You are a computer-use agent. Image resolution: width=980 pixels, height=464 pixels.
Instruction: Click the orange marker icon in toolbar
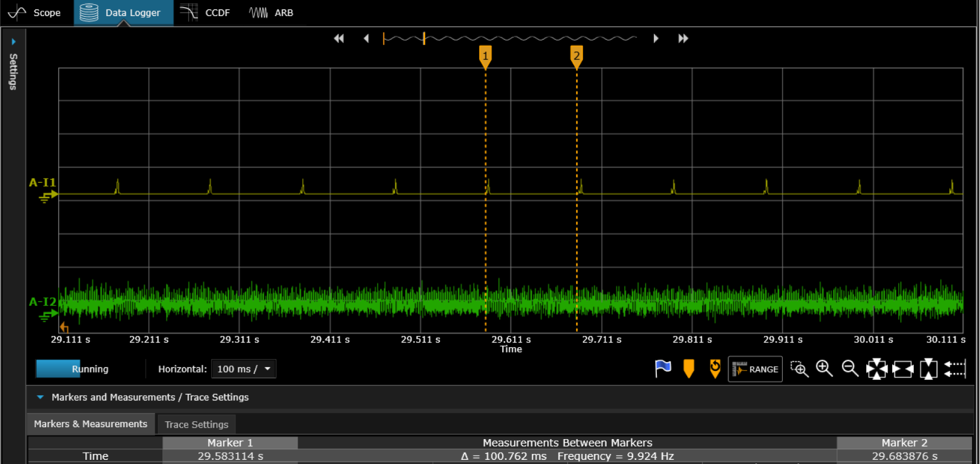click(688, 368)
